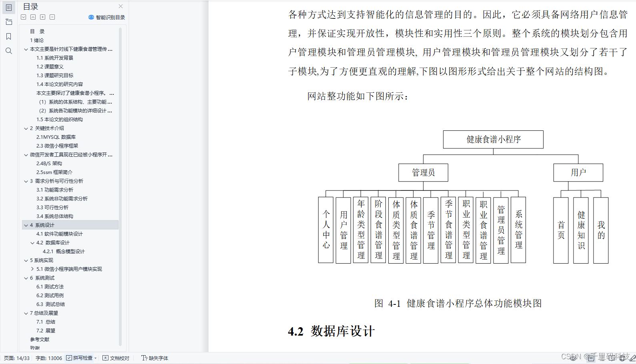This screenshot has height=364, width=636.
Task: Jump to 1 绪论 in outline
Action: (37, 40)
